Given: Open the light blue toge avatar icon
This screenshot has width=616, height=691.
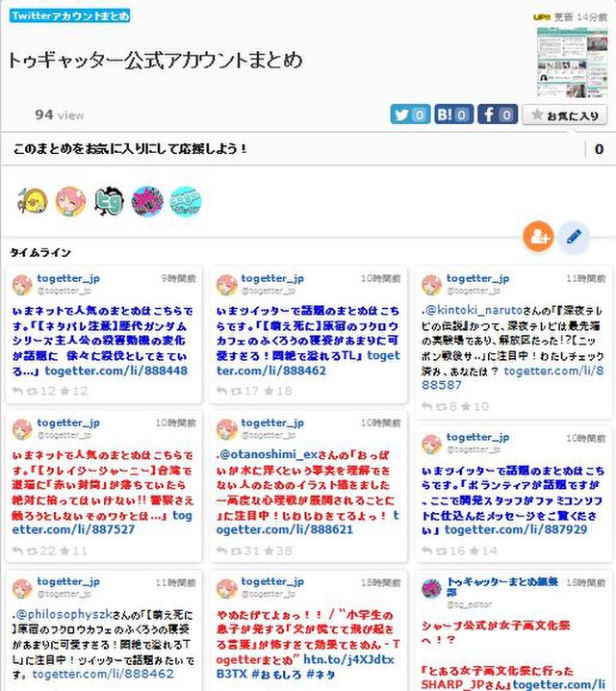Looking at the screenshot, I should pyautogui.click(x=186, y=201).
